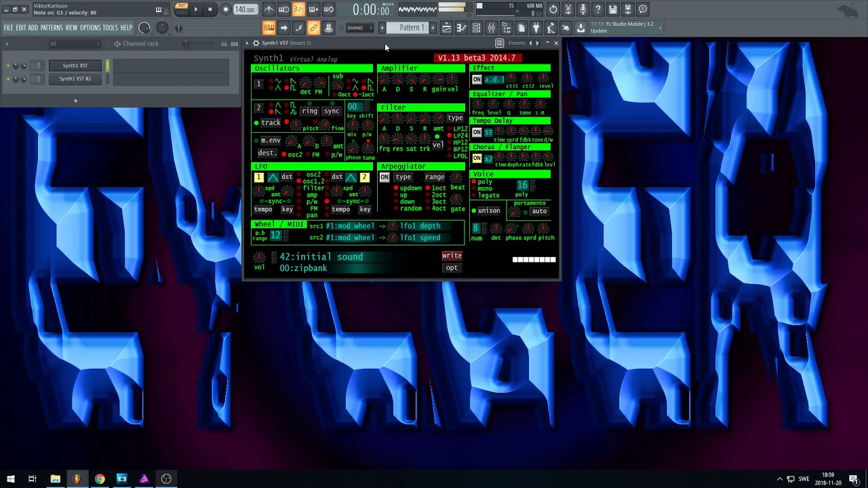Turn on the Effect ON switch
The width and height of the screenshot is (868, 488).
(477, 79)
